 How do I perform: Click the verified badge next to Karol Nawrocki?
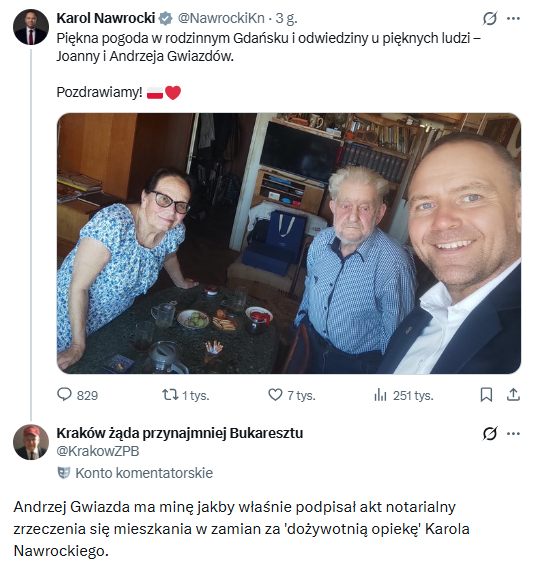(166, 18)
